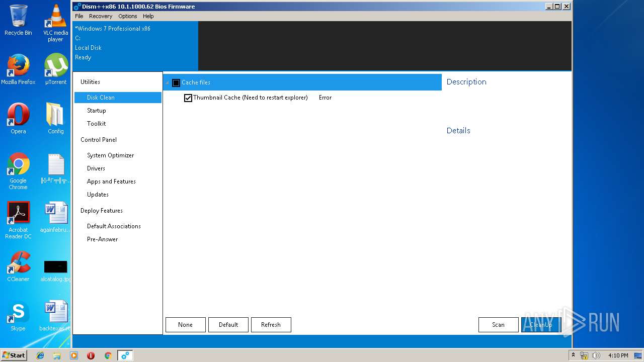The height and width of the screenshot is (362, 644).
Task: Click the show desktop tray icon
Action: pos(638,355)
